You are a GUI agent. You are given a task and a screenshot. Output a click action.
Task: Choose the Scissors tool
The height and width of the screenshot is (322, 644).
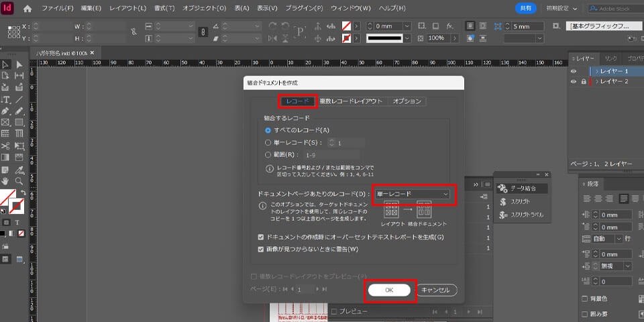[5, 146]
